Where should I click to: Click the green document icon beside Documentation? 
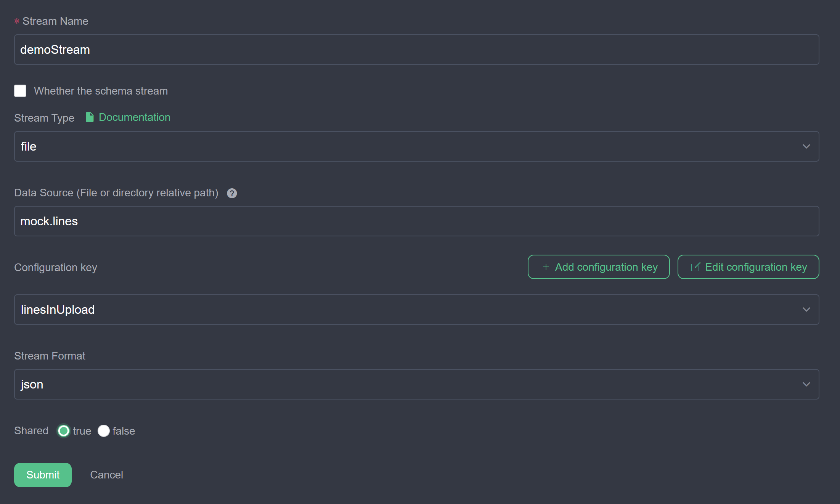point(90,117)
